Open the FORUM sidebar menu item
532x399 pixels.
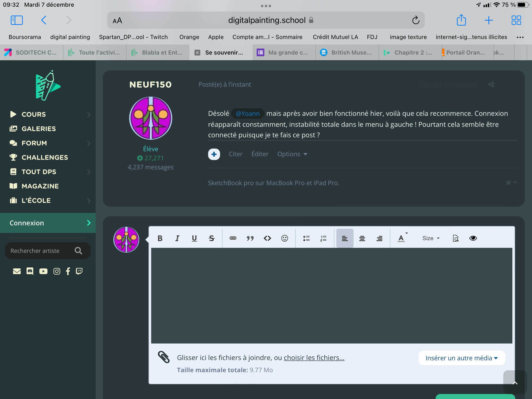(34, 143)
